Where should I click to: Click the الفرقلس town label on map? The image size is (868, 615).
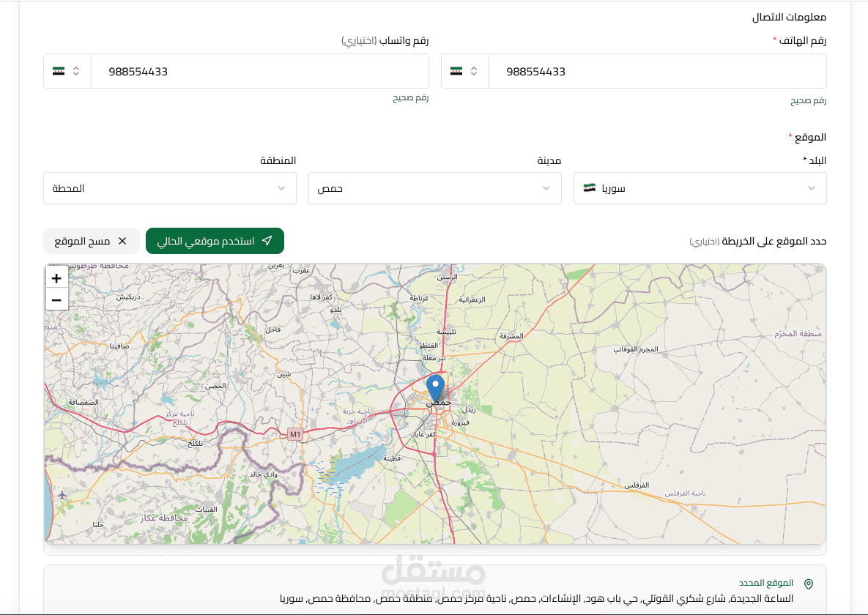pos(637,485)
